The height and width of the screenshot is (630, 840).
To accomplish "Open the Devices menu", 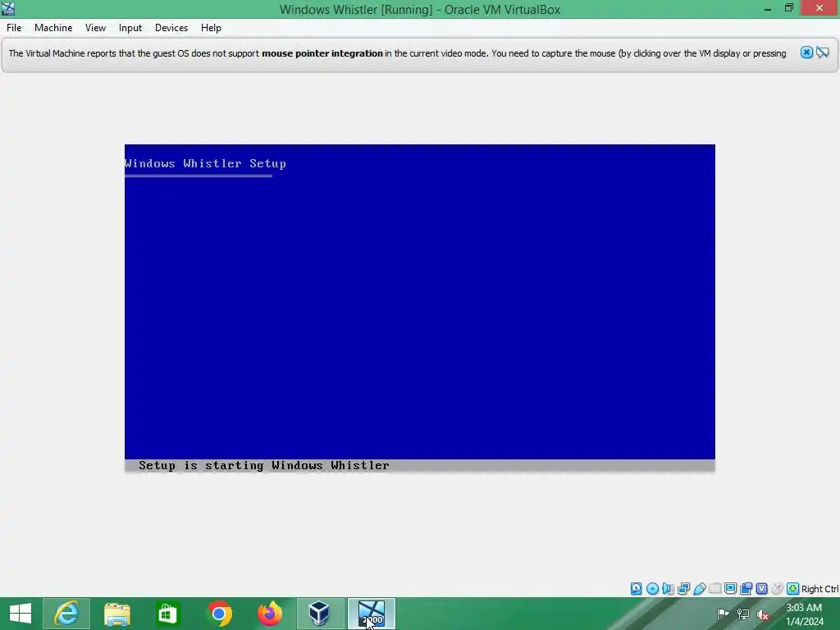I will (171, 28).
